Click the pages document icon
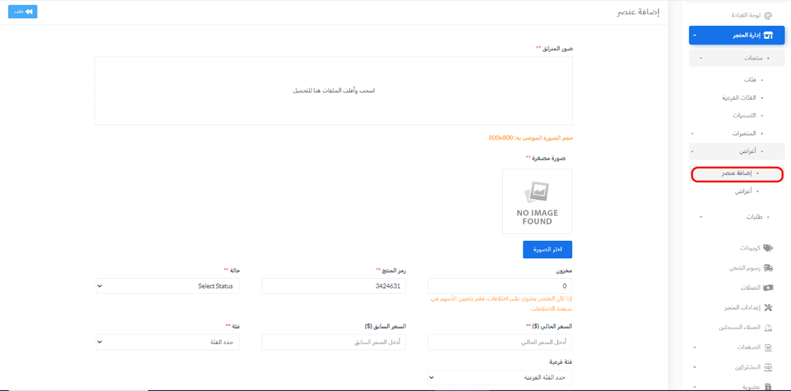The width and height of the screenshot is (791, 391). (x=768, y=347)
